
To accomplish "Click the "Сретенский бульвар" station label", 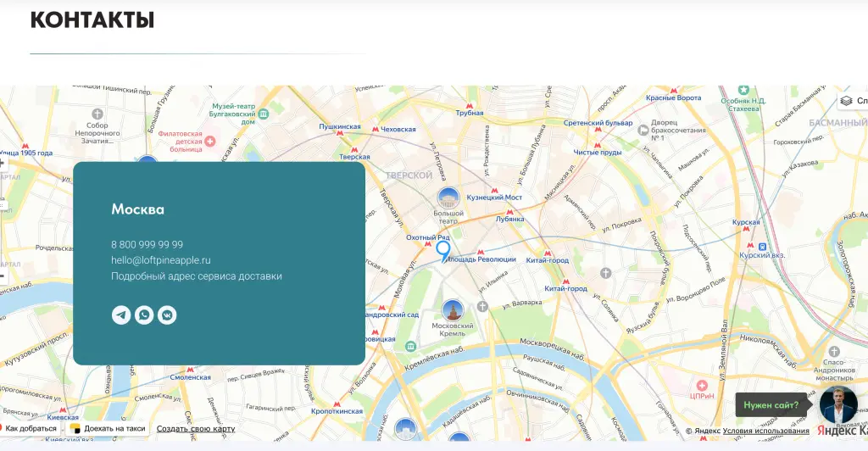I will [x=598, y=123].
